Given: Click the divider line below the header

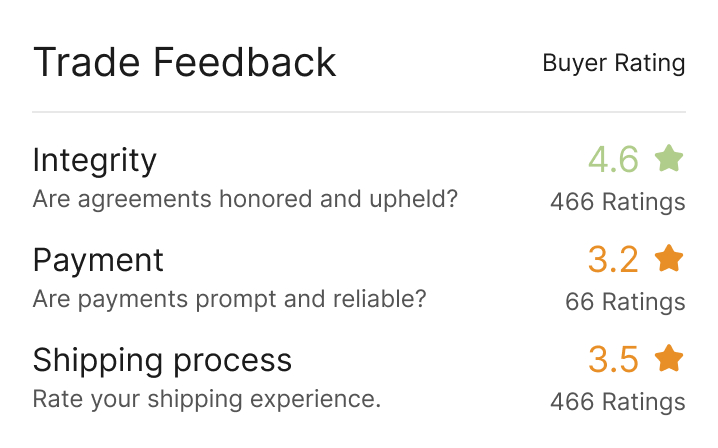Looking at the screenshot, I should click(x=358, y=112).
